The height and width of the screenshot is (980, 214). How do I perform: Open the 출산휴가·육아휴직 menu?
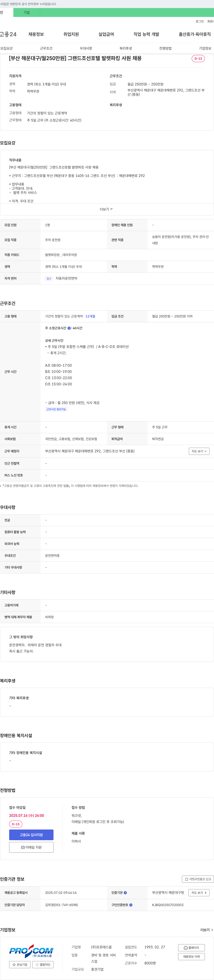point(195,34)
